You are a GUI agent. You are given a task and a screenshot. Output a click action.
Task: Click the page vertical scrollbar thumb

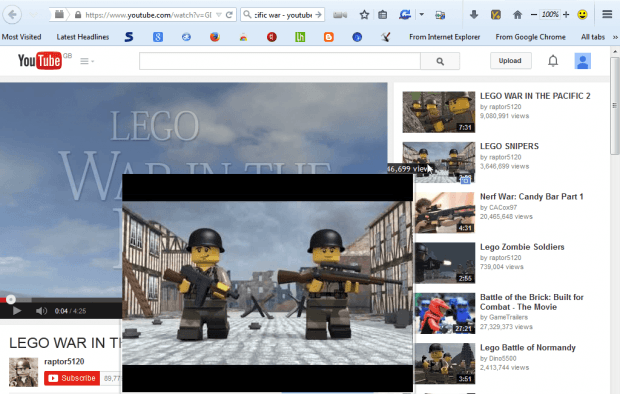(x=614, y=106)
